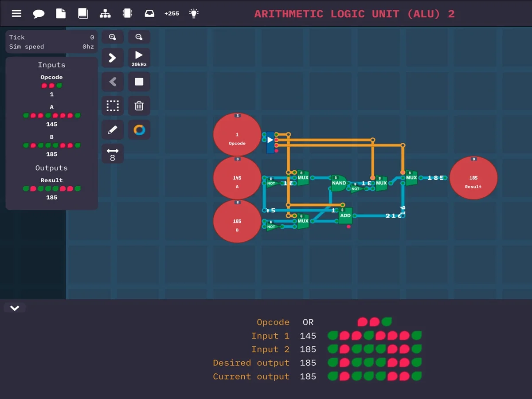532x399 pixels.
Task: Toggle the wire width 8 button
Action: [x=113, y=154]
